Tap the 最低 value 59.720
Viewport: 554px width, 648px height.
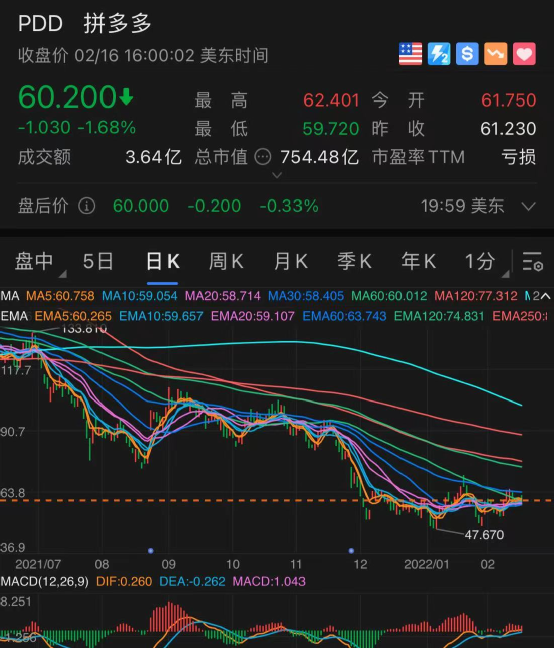click(x=331, y=129)
